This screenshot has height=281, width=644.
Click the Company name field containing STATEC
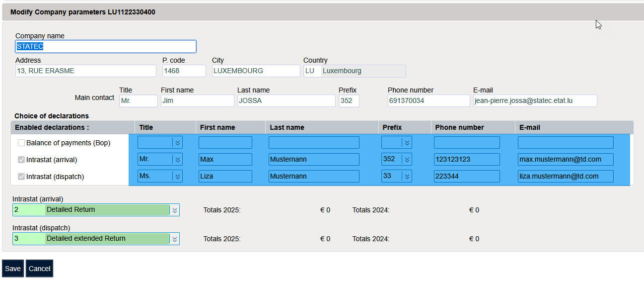click(x=106, y=47)
